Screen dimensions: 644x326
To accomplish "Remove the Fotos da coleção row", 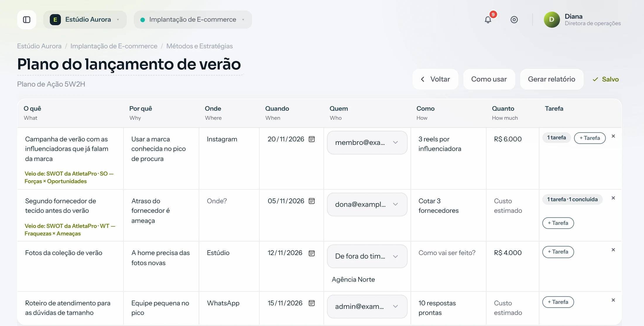I will [613, 250].
